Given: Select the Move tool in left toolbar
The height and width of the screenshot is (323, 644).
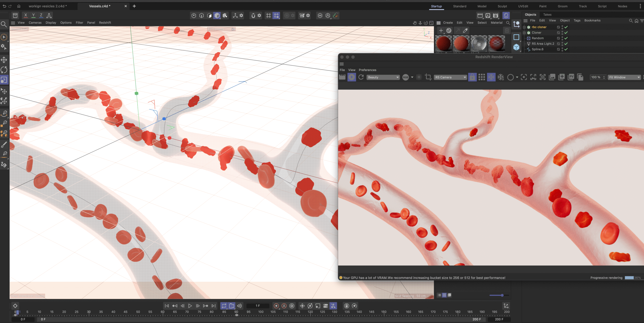Looking at the screenshot, I should point(4,60).
